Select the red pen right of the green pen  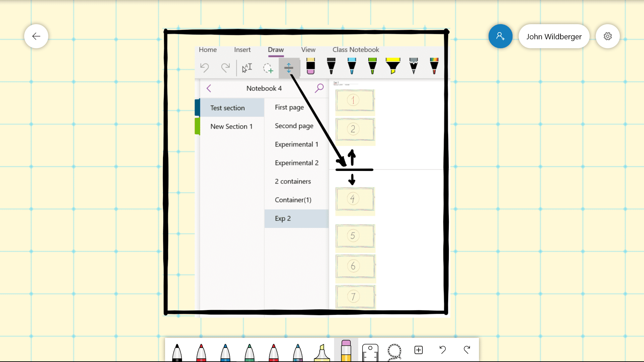(274, 352)
